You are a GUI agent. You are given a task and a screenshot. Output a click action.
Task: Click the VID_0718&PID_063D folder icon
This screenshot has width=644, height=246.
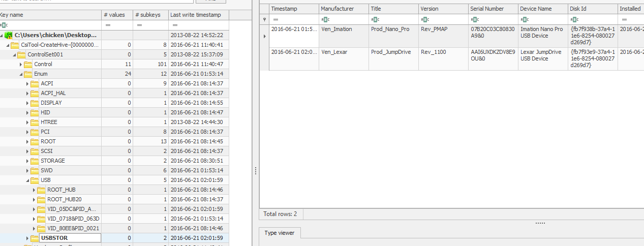coord(41,219)
